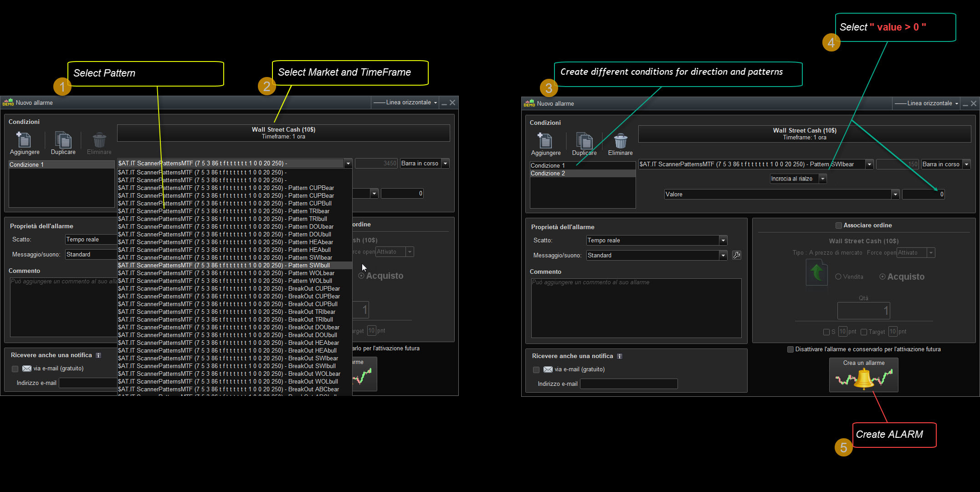
Task: Enable via e-mail checkbox in left window
Action: [15, 369]
